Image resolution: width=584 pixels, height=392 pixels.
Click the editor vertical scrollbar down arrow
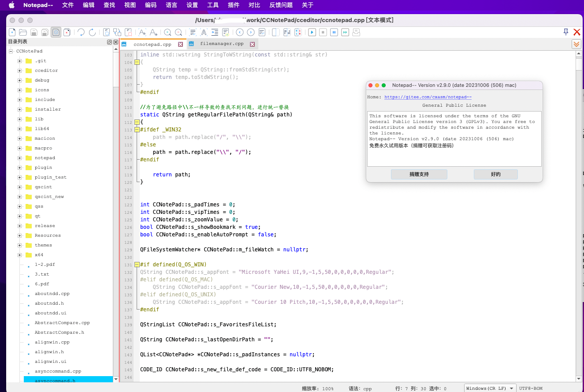[x=579, y=378]
